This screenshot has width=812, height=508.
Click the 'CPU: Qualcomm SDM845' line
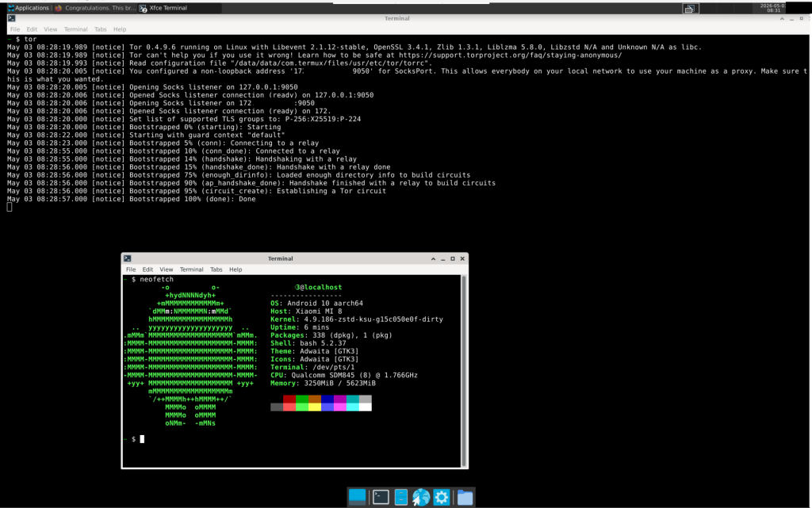coord(344,376)
